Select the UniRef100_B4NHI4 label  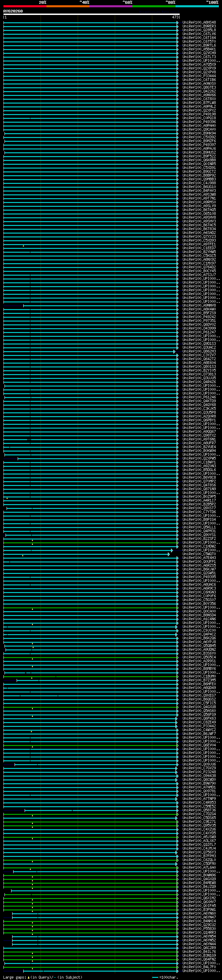pyautogui.click(x=199, y=921)
